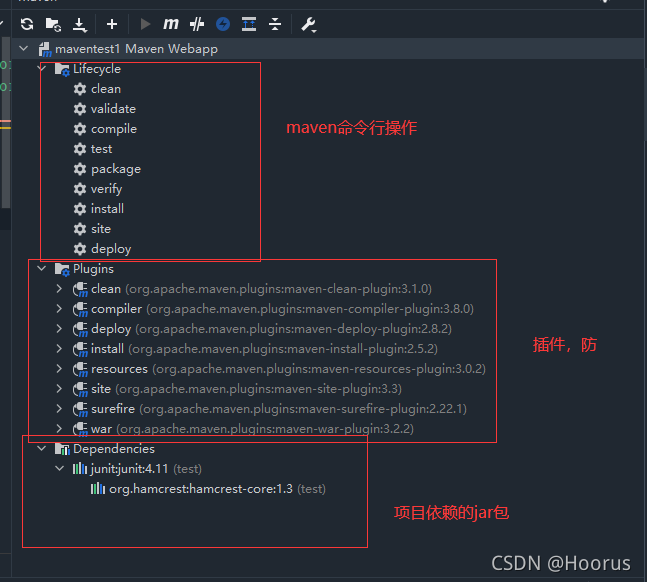Expand the resources plugin node
647x582 pixels.
[x=59, y=369]
